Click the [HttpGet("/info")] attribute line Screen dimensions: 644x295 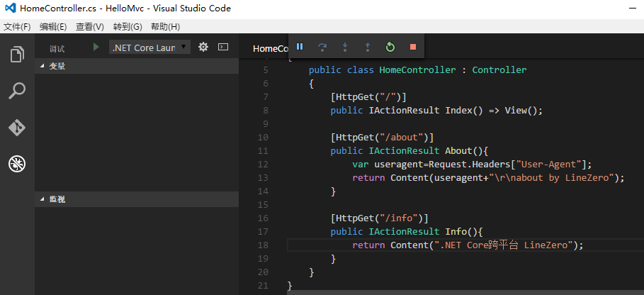pyautogui.click(x=380, y=218)
